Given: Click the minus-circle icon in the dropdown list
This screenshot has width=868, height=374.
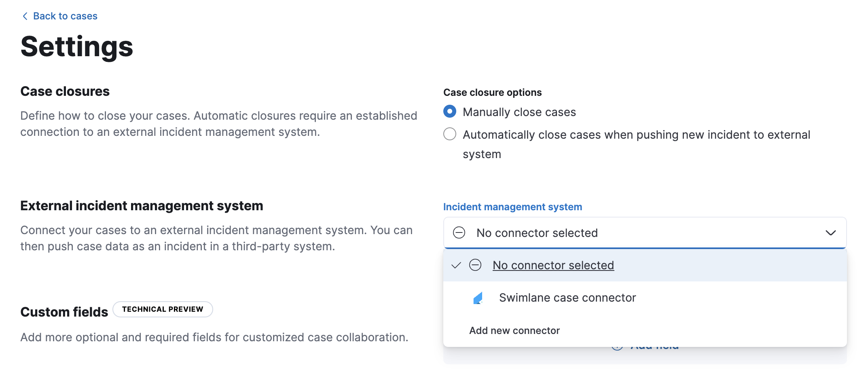Looking at the screenshot, I should click(475, 265).
